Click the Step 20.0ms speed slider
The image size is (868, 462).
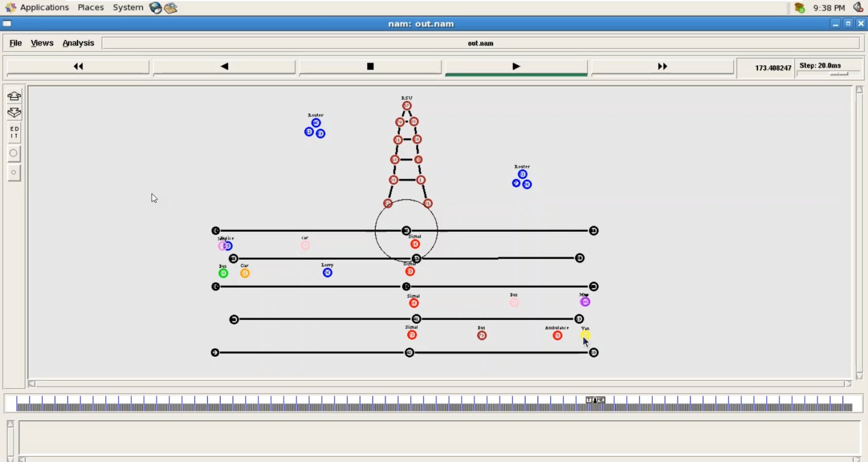click(838, 73)
